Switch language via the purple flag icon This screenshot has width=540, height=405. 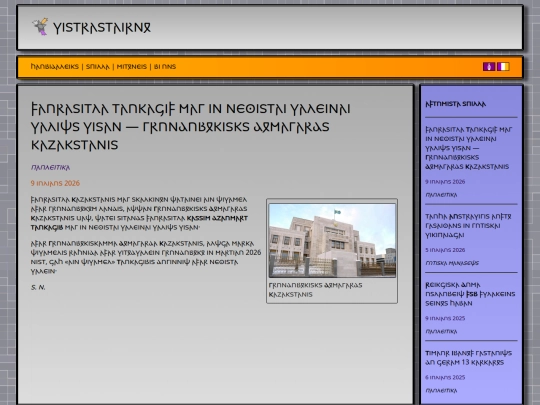point(489,66)
